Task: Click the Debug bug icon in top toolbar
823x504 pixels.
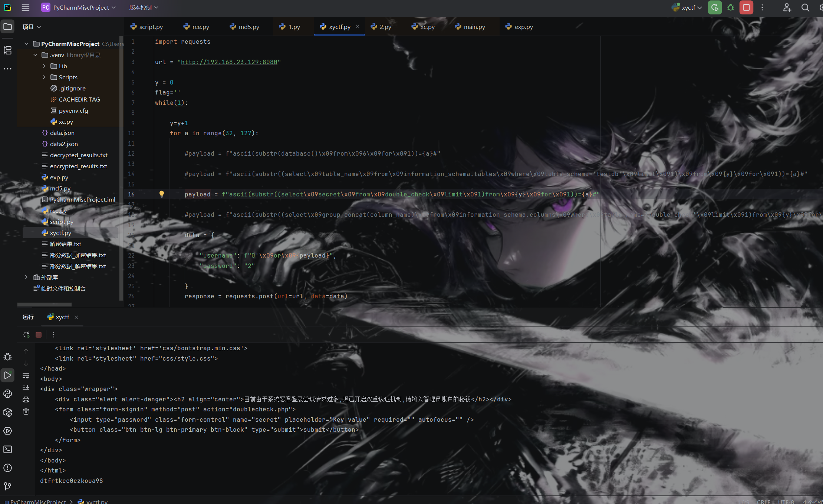Action: click(x=731, y=7)
